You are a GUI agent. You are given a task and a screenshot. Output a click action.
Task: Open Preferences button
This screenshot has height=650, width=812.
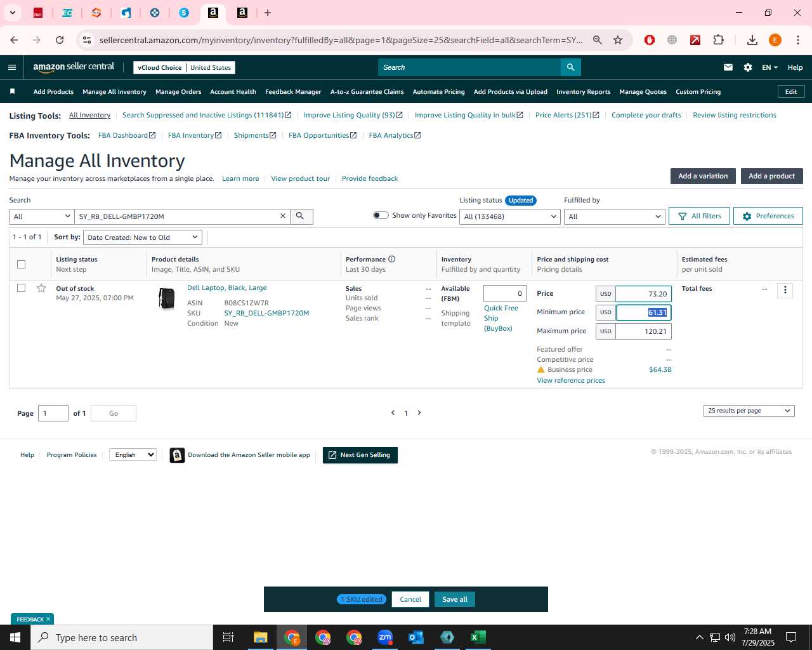pyautogui.click(x=768, y=216)
